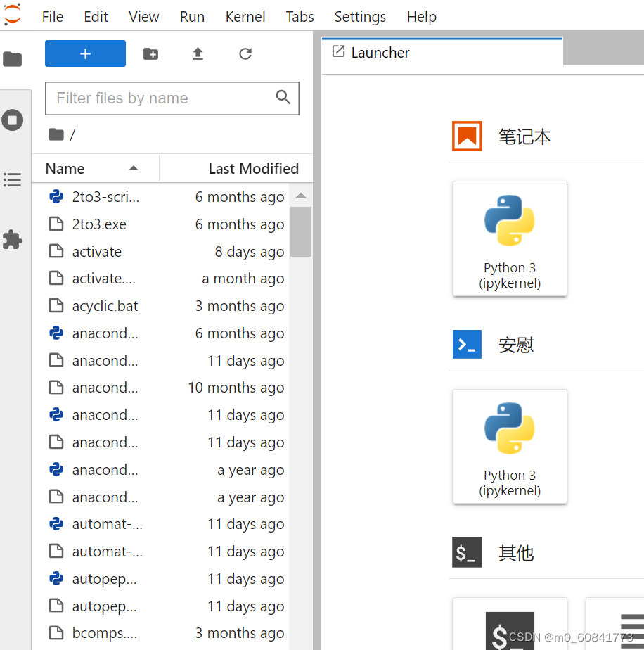This screenshot has height=650, width=644.
Task: Toggle the Name sort direction arrow
Action: pos(134,168)
